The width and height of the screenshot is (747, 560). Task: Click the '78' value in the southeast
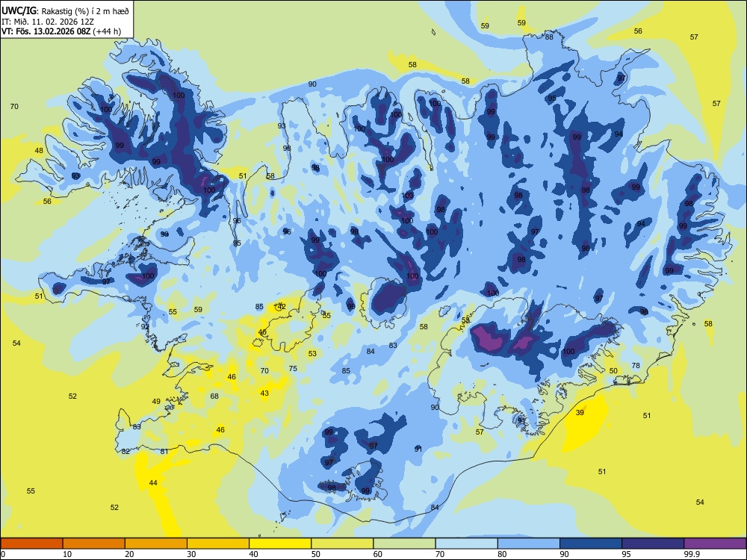(x=636, y=366)
